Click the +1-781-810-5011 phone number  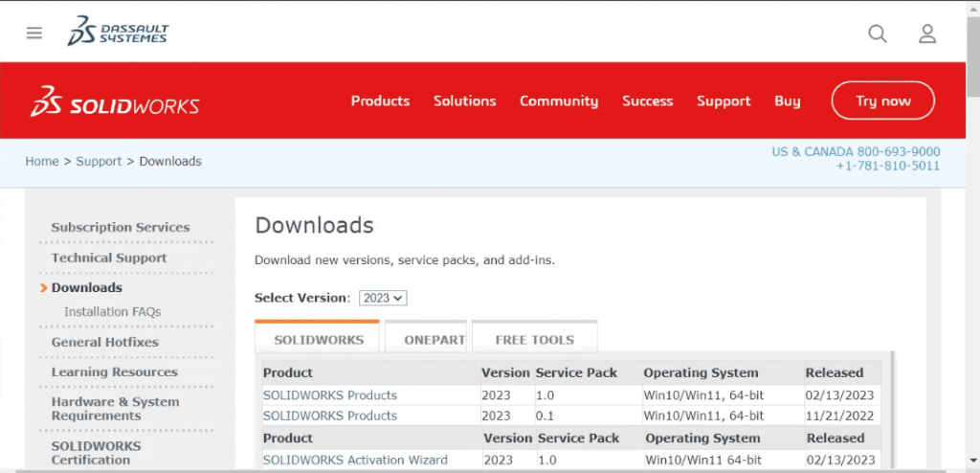888,166
